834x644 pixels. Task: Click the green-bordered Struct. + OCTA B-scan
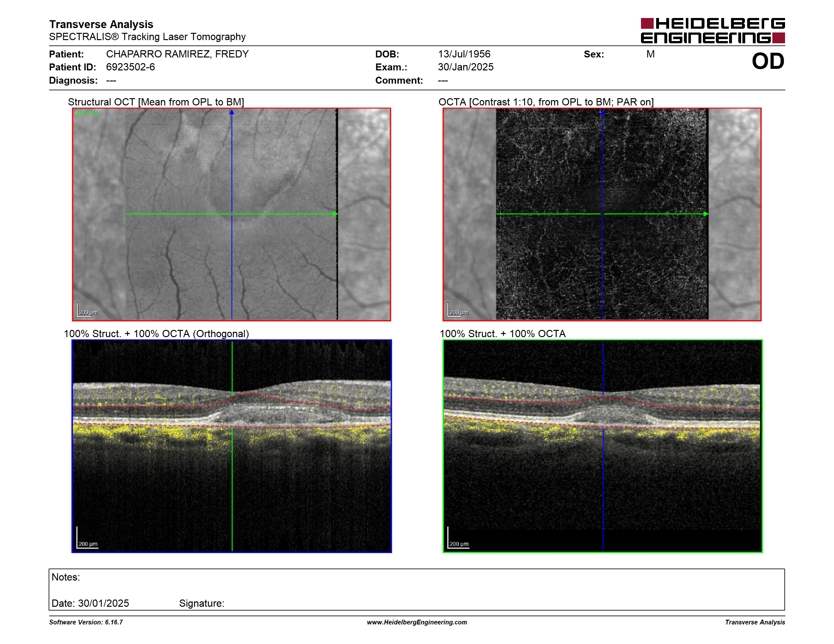[602, 446]
